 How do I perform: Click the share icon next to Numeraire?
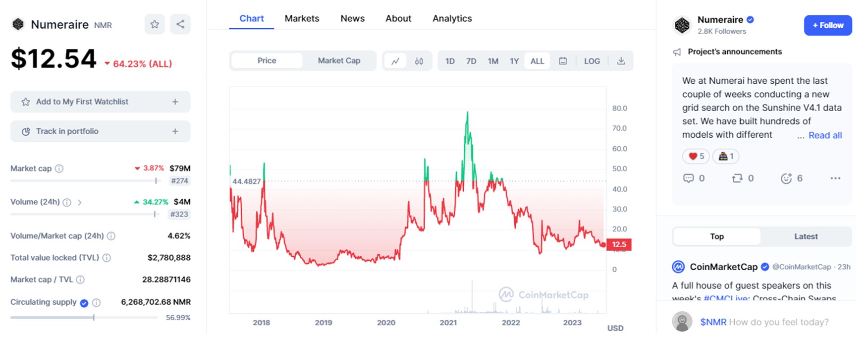click(180, 24)
